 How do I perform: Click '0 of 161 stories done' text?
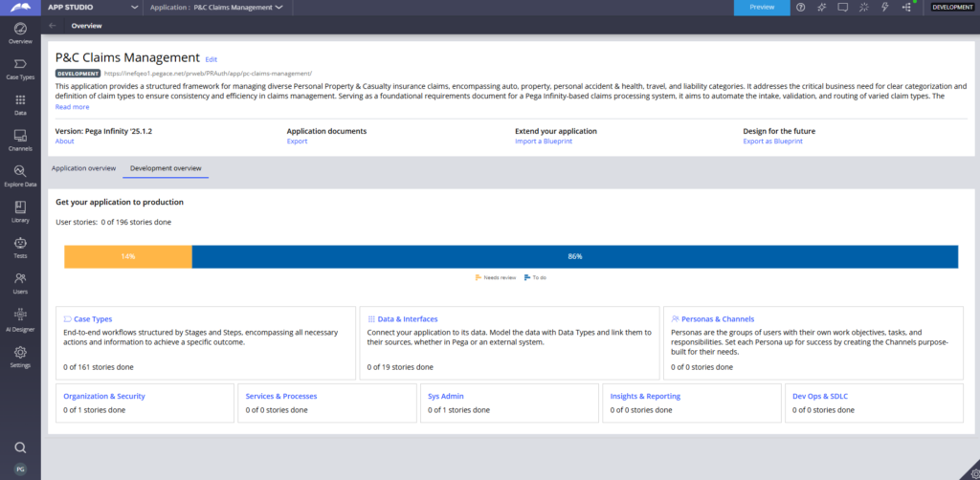pyautogui.click(x=99, y=367)
